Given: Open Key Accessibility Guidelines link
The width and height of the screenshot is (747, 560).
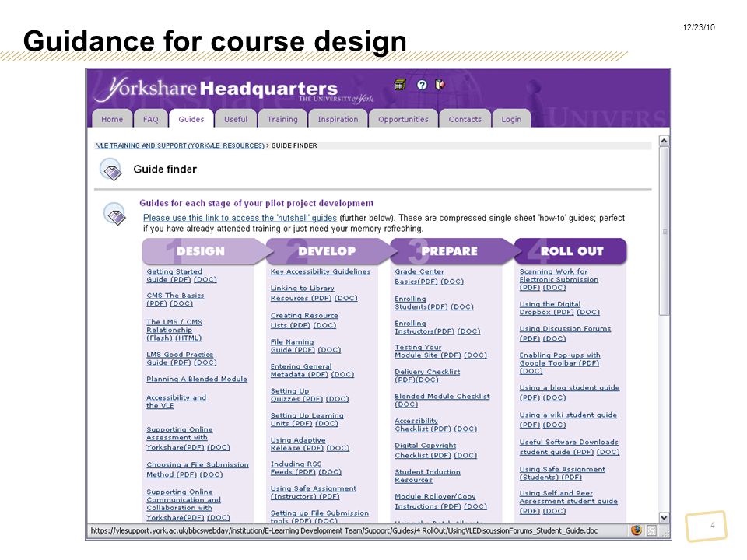Looking at the screenshot, I should (320, 271).
